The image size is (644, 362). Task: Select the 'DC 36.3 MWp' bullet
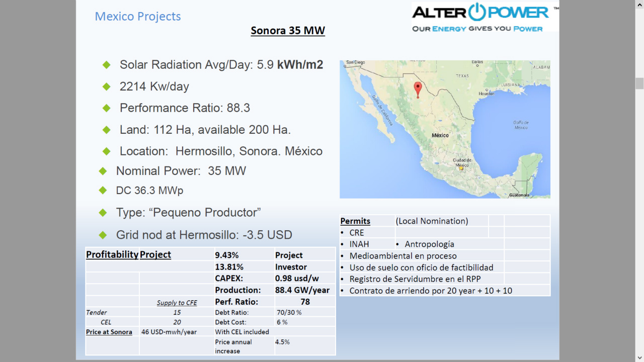click(149, 191)
